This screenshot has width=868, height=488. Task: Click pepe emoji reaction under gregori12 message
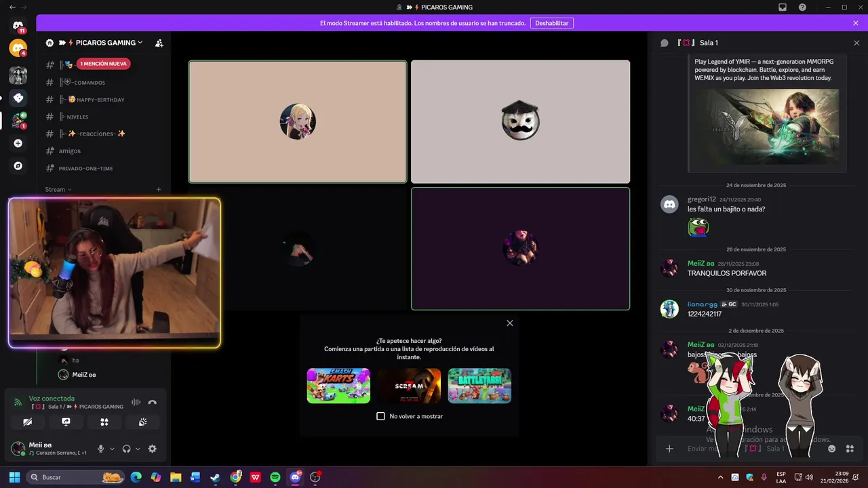click(x=698, y=227)
